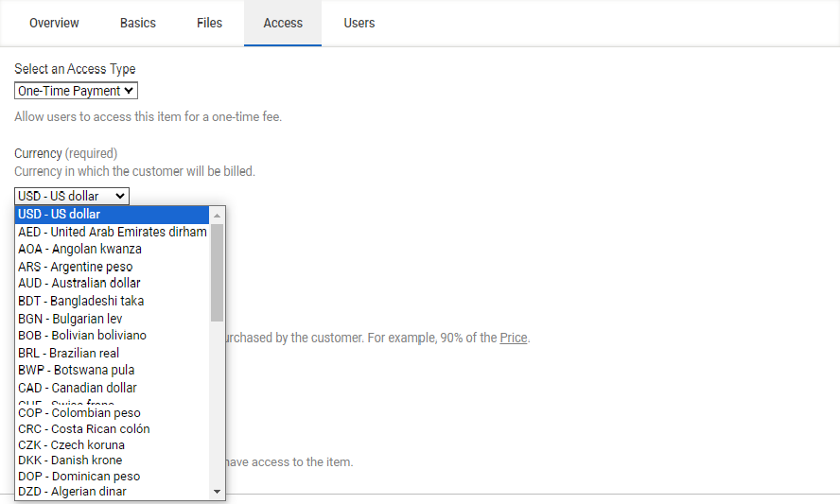This screenshot has height=504, width=840.
Task: Choose BWP - Botswana pula
Action: pyautogui.click(x=112, y=370)
